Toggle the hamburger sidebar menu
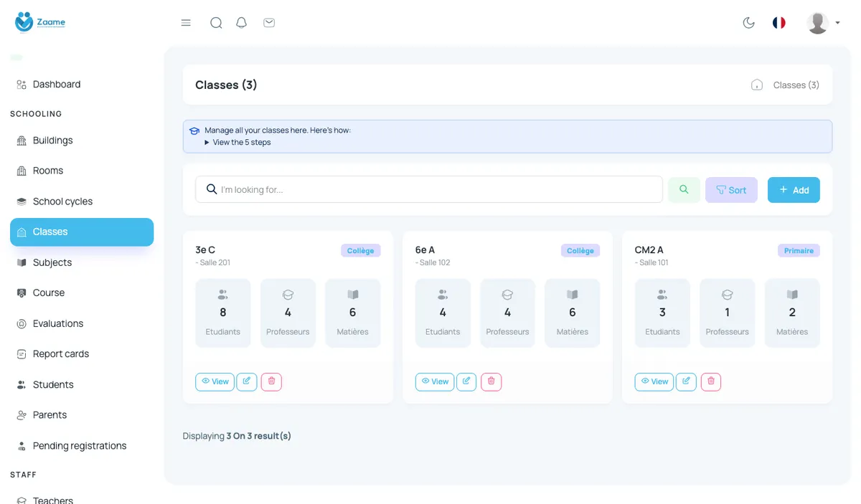This screenshot has width=861, height=504. tap(186, 23)
